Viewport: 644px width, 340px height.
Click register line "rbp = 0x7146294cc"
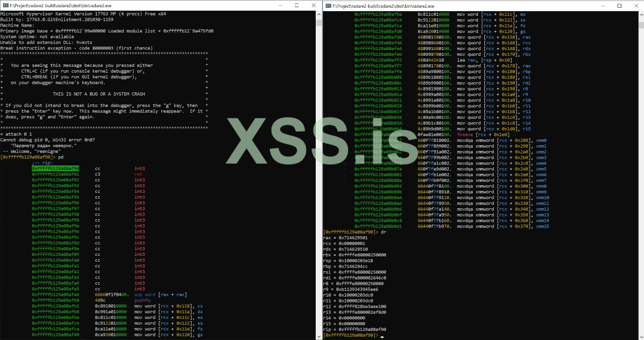pyautogui.click(x=346, y=266)
